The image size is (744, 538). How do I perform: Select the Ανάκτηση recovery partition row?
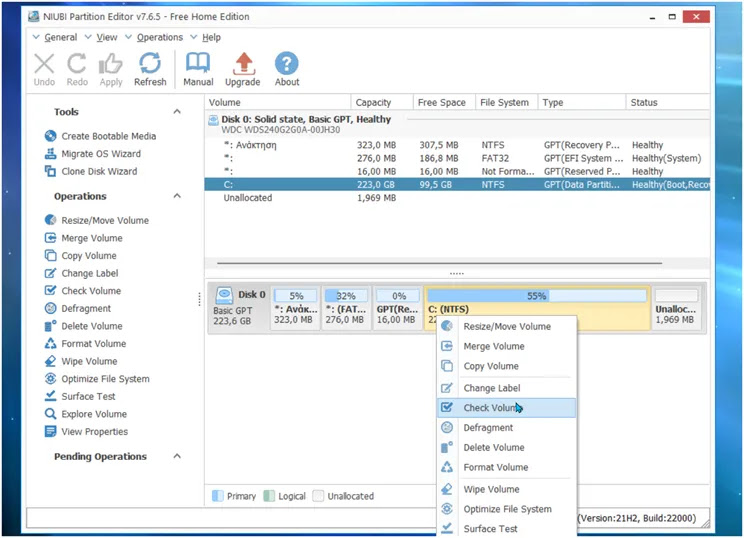(457, 145)
